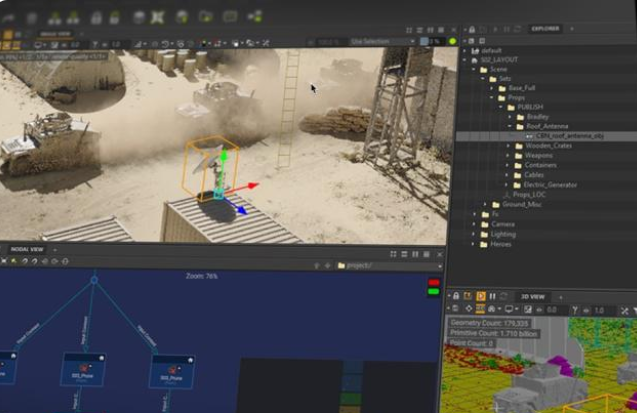Click the green padlock icon in top shelf
637x413 pixels.
[115, 17]
